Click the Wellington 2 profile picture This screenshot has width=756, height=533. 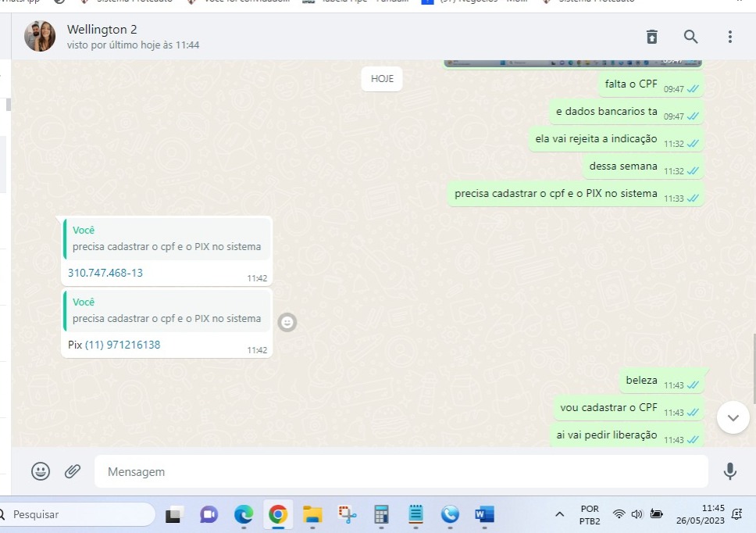pos(40,36)
